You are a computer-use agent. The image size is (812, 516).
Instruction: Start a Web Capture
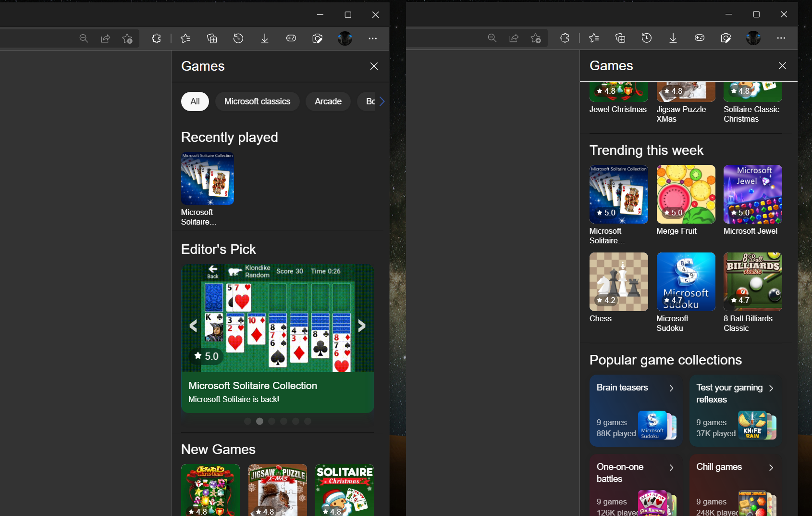317,38
